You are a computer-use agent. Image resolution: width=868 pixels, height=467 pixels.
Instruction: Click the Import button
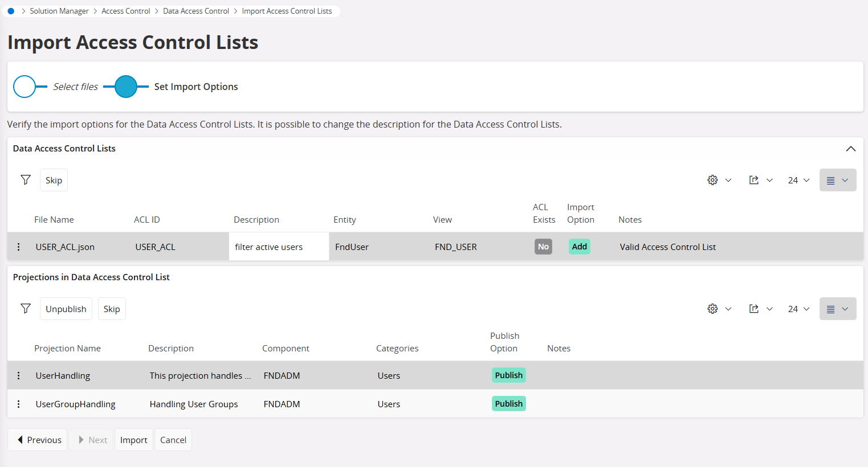click(x=134, y=440)
